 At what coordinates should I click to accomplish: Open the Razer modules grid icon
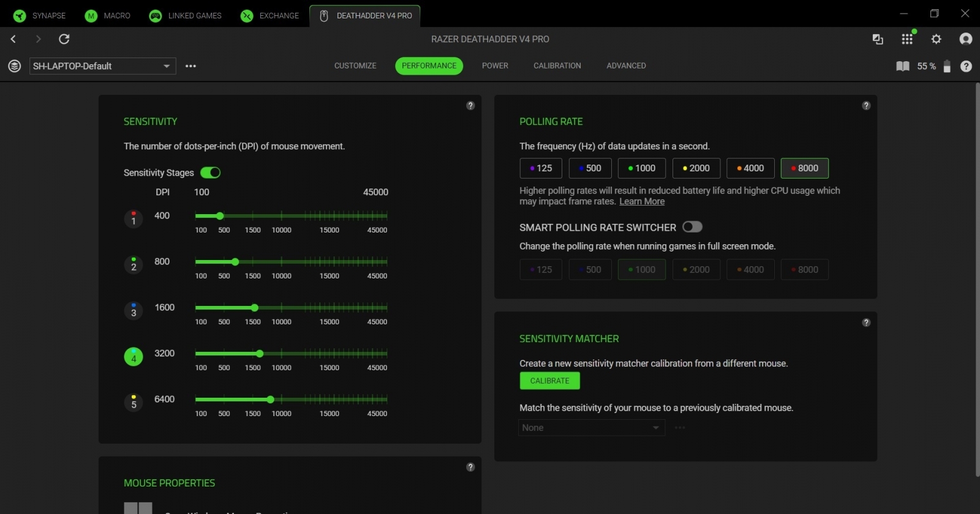[x=907, y=39]
